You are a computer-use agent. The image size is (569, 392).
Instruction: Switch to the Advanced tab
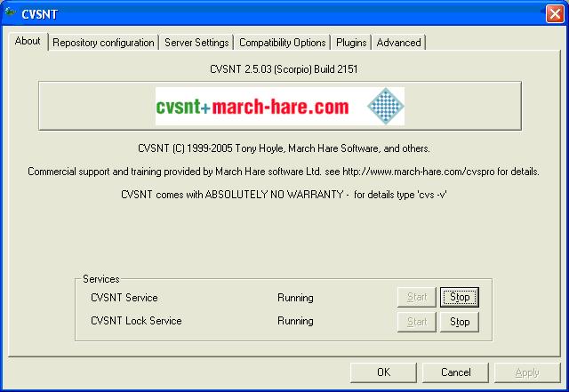(398, 43)
